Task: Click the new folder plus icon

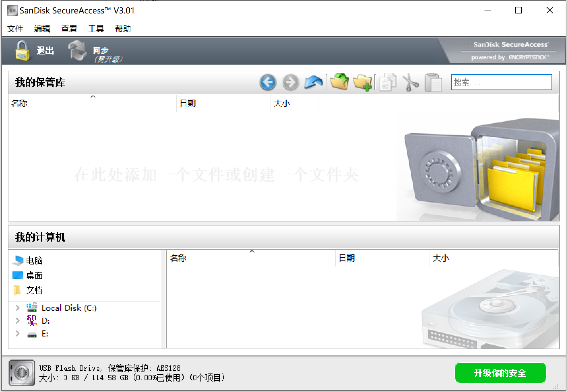Action: 362,82
